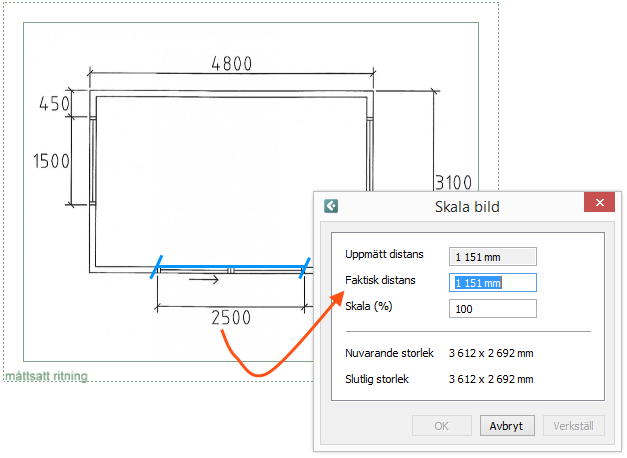Click the 3100 dimension text

point(453,182)
